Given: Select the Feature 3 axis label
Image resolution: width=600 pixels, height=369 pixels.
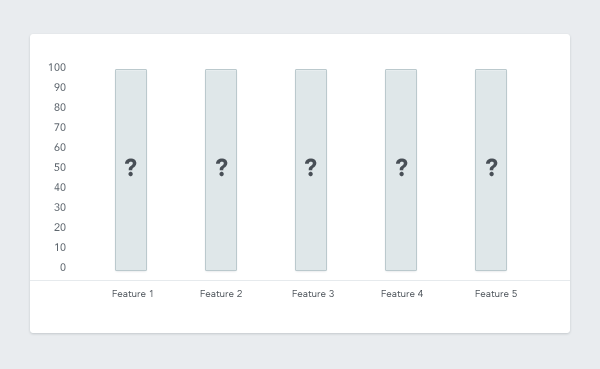Looking at the screenshot, I should click(x=313, y=294).
